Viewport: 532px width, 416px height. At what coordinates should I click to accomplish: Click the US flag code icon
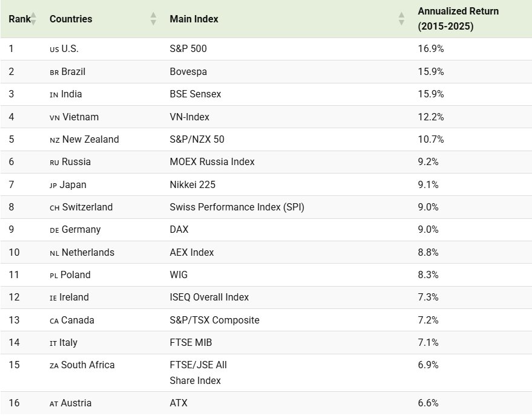(54, 49)
